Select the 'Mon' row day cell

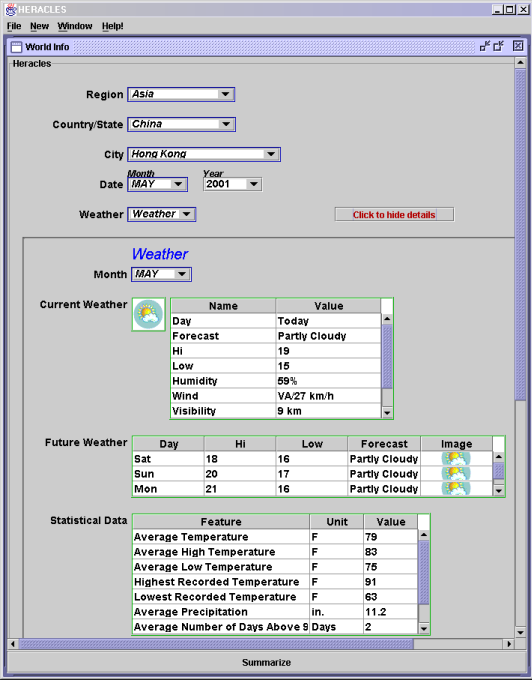coord(168,489)
